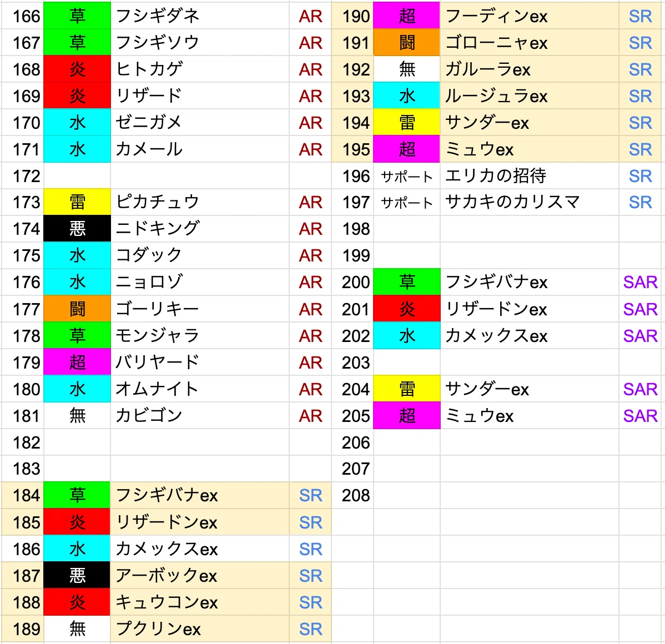This screenshot has height=644, width=665.
Task: Click the SAR rarity cell in row 205
Action: tap(641, 416)
